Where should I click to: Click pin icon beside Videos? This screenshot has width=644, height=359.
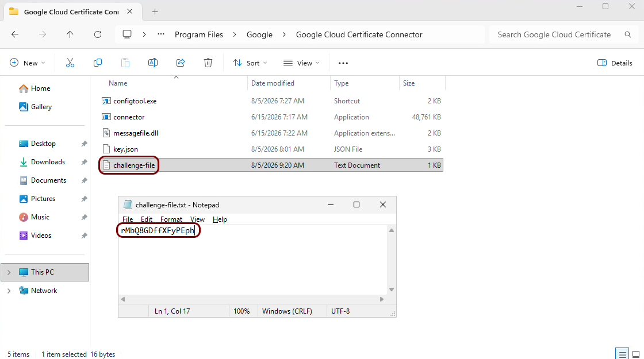tap(84, 236)
